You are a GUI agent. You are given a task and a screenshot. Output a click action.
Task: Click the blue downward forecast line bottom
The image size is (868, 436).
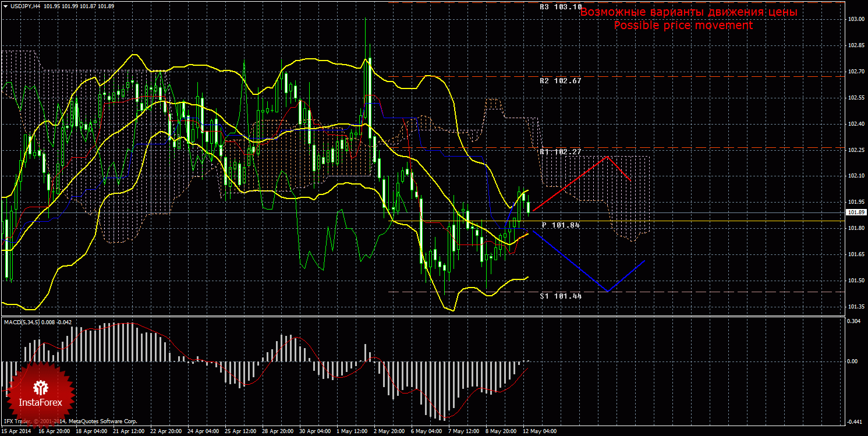point(607,291)
